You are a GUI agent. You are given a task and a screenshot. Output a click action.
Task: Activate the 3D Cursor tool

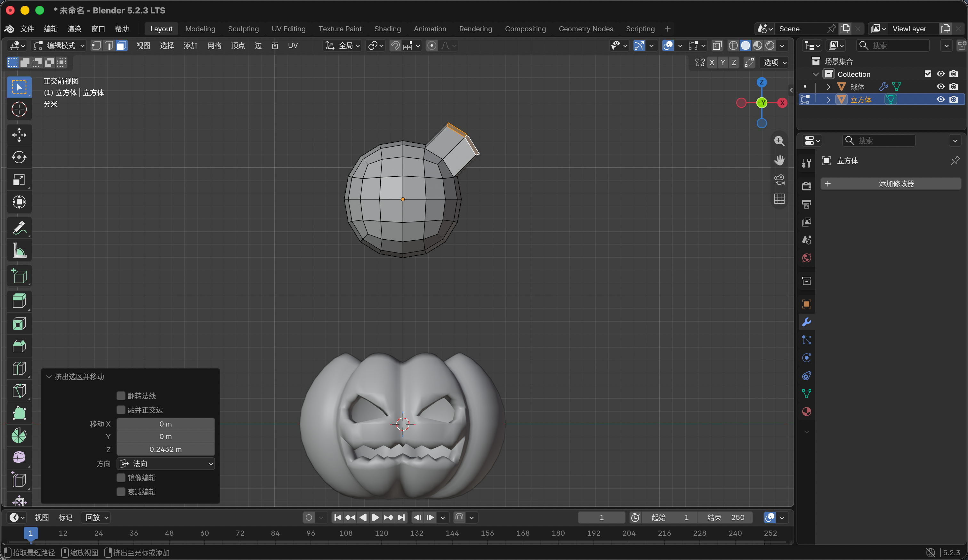(x=19, y=109)
